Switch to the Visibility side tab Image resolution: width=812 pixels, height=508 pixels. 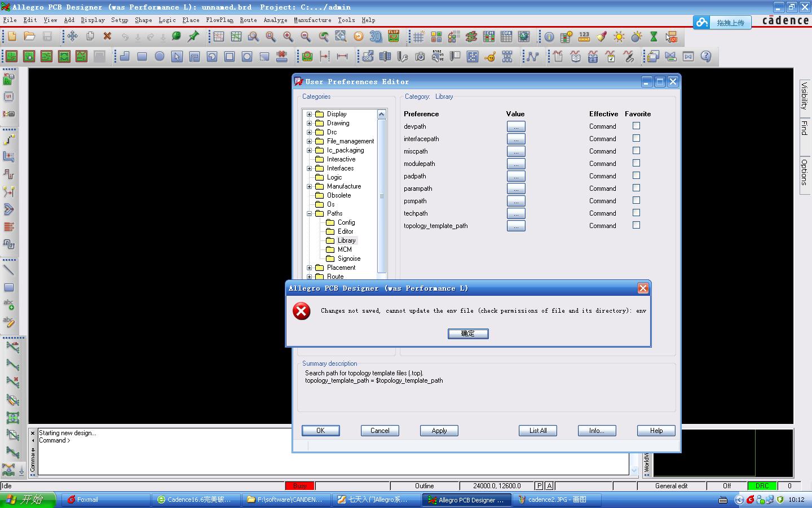pos(805,96)
